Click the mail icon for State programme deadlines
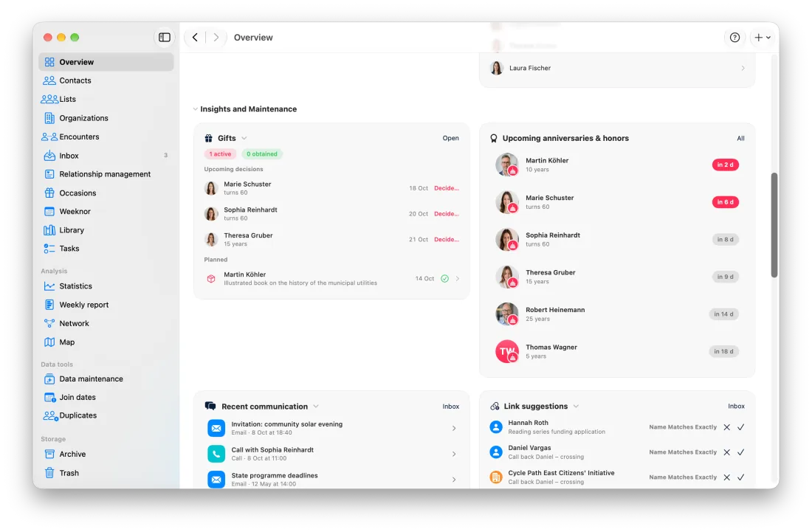This screenshot has height=532, width=812. pos(216,479)
